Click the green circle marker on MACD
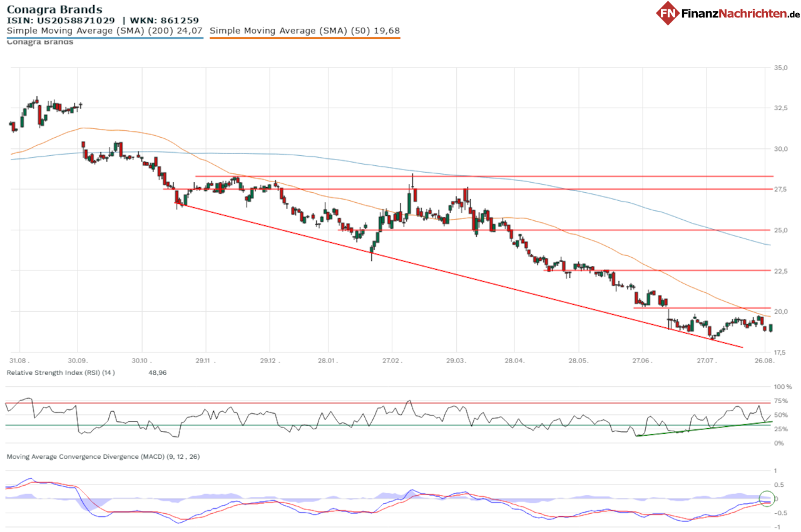 click(x=766, y=499)
